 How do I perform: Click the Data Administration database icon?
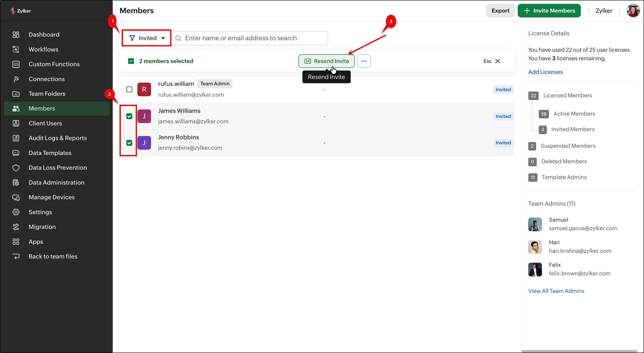pos(16,183)
